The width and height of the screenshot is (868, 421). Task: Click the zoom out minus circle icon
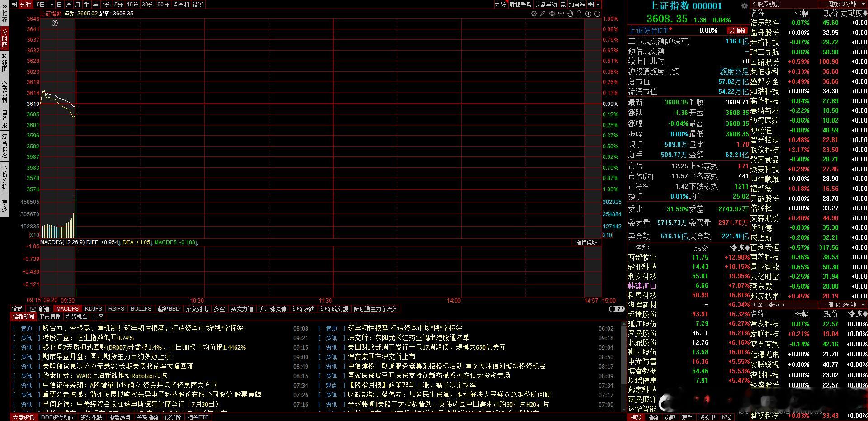(597, 14)
